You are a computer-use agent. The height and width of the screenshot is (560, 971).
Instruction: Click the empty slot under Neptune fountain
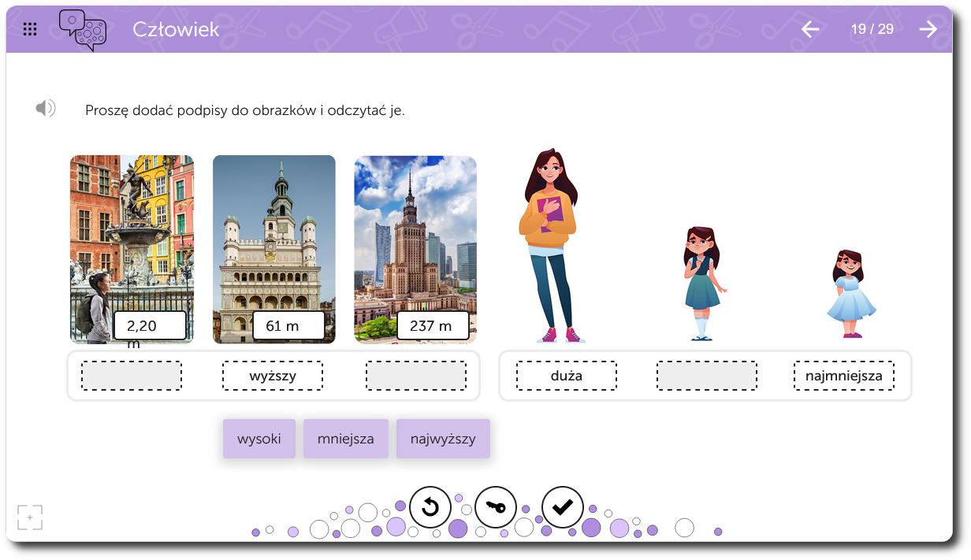tap(132, 376)
